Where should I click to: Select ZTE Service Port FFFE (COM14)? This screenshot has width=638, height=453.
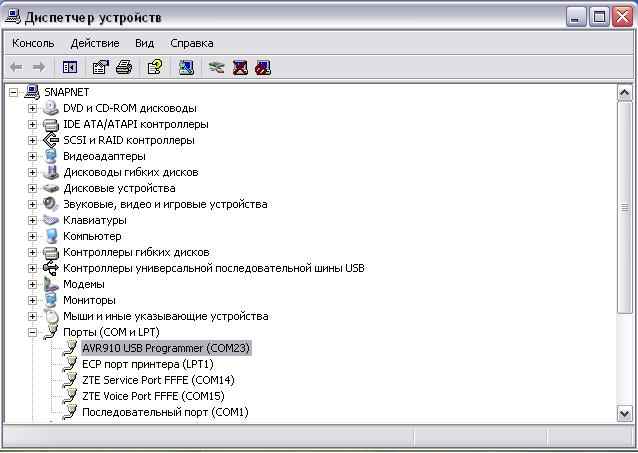(x=158, y=380)
